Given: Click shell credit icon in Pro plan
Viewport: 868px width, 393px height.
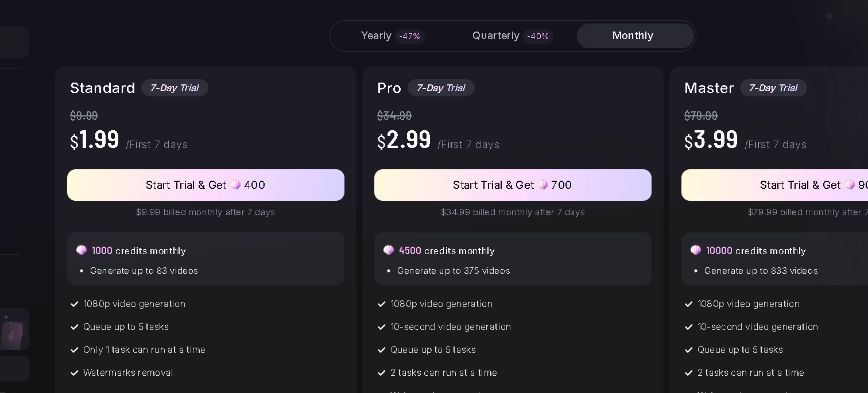Looking at the screenshot, I should click(389, 250).
